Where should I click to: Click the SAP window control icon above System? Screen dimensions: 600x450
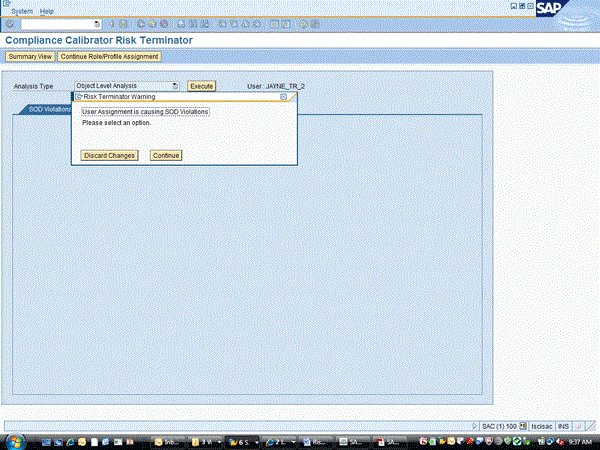click(x=6, y=4)
